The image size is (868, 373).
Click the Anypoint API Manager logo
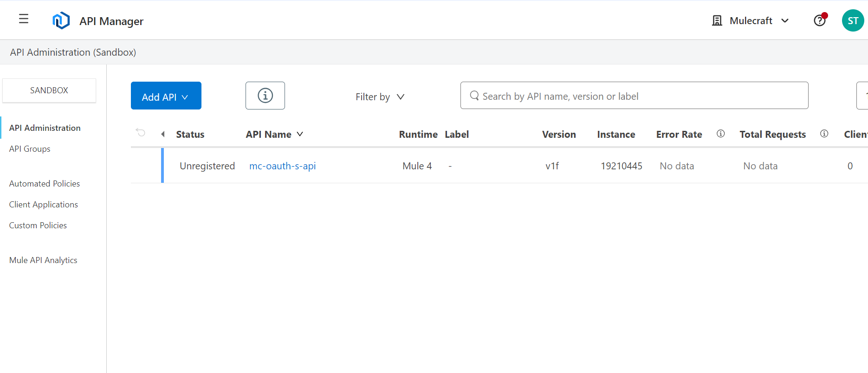click(x=61, y=21)
